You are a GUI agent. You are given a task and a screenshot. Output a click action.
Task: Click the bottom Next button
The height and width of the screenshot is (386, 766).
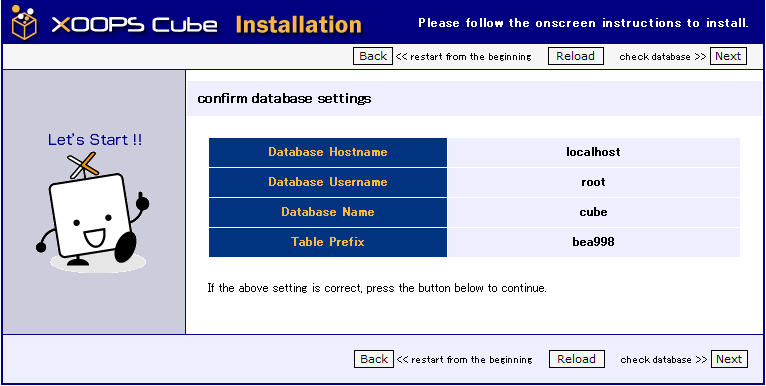729,359
